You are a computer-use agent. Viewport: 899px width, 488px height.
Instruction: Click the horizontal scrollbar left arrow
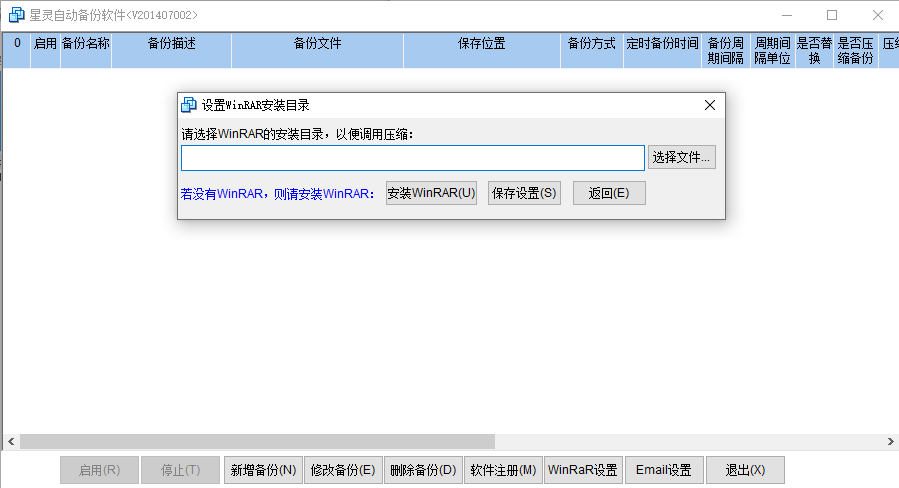[10, 441]
